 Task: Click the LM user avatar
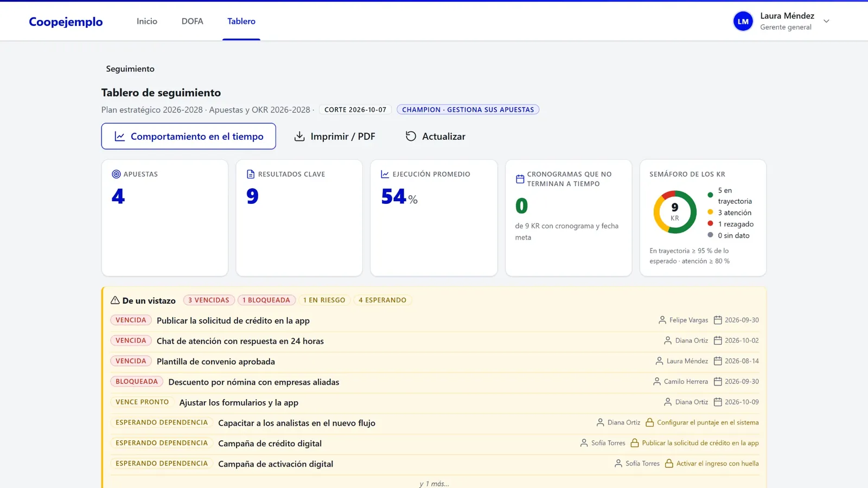coord(743,21)
